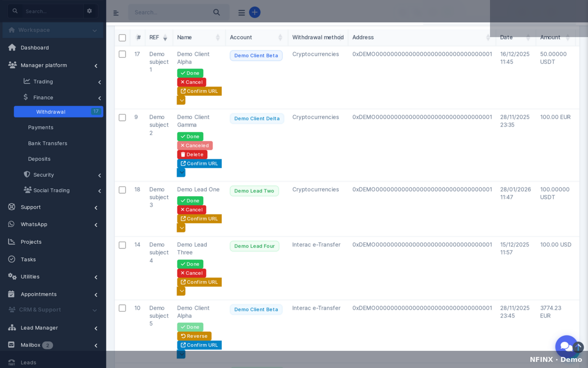
Task: Open the Demo Client Delta account link
Action: point(257,119)
